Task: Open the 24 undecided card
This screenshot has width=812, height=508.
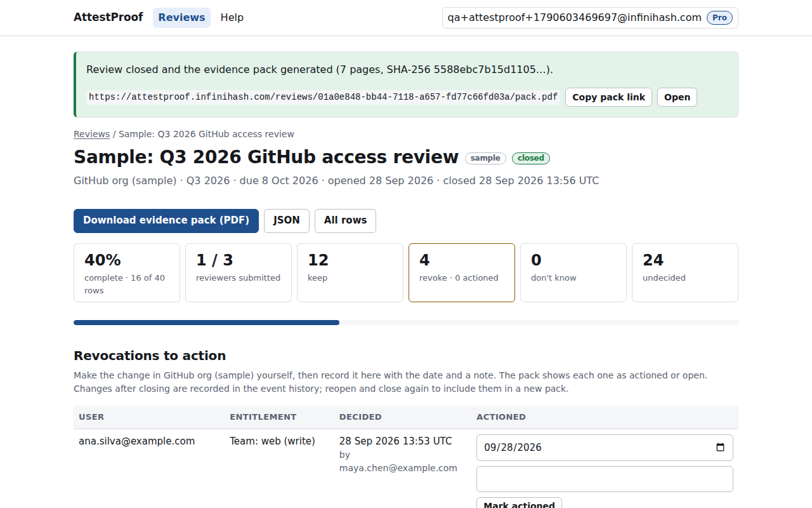Action: pos(685,272)
